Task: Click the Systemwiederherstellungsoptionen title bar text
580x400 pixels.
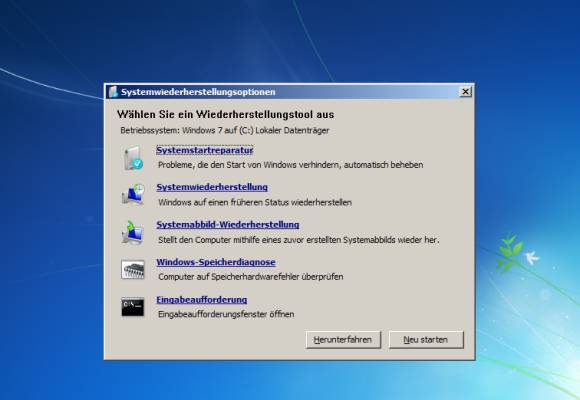Action: (x=198, y=92)
